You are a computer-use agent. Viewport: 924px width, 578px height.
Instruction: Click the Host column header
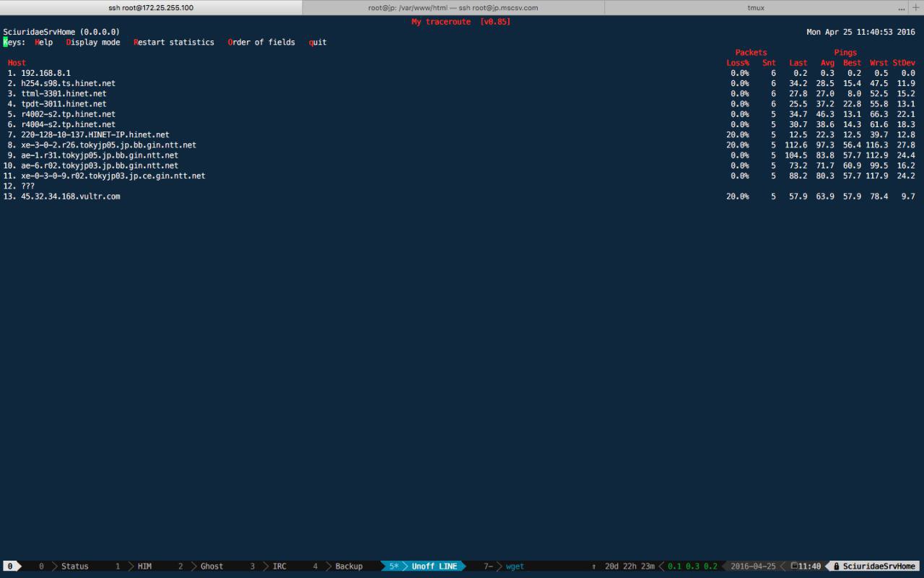point(17,63)
